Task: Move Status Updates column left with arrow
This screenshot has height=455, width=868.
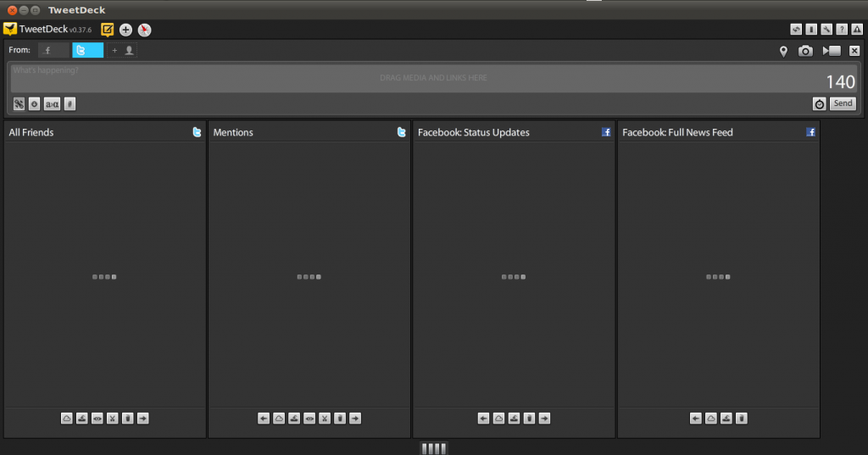Action: pos(483,419)
